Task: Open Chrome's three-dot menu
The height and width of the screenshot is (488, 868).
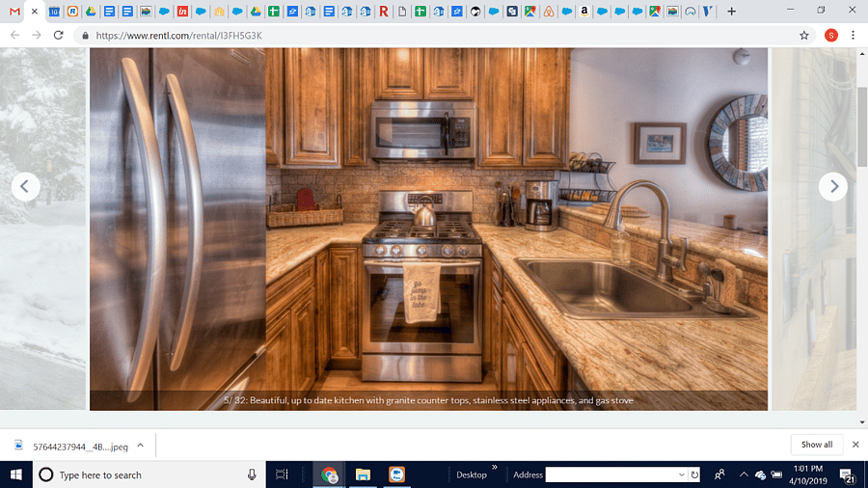Action: pyautogui.click(x=854, y=36)
